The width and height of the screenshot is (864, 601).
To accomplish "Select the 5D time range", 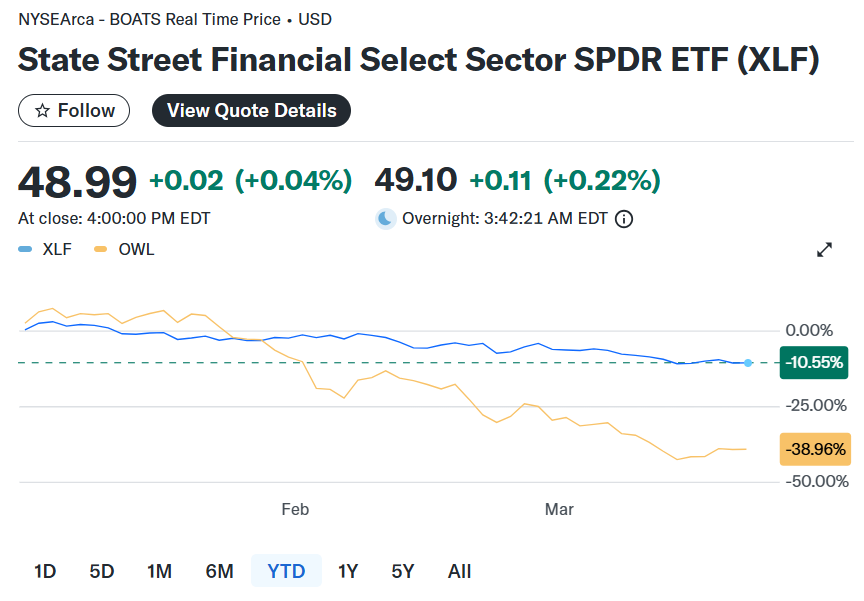I will tap(102, 571).
